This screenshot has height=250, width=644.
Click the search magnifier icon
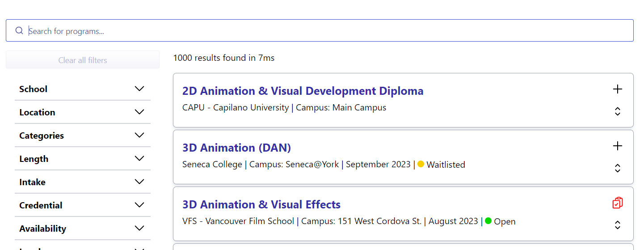point(19,30)
